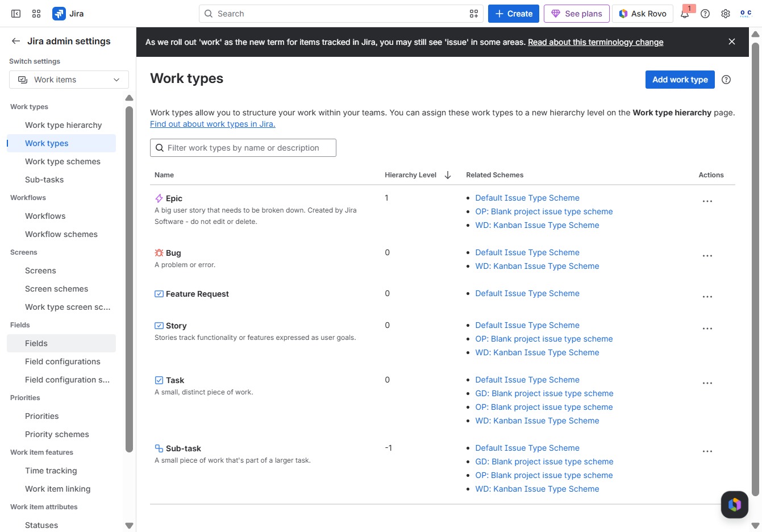This screenshot has width=762, height=532.
Task: Open actions menu for Story row
Action: click(x=707, y=329)
